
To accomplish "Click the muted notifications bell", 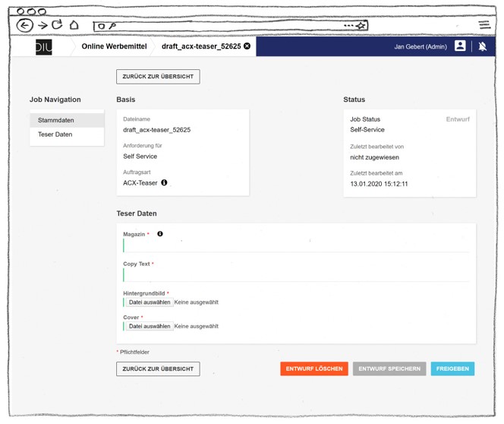I will click(482, 46).
